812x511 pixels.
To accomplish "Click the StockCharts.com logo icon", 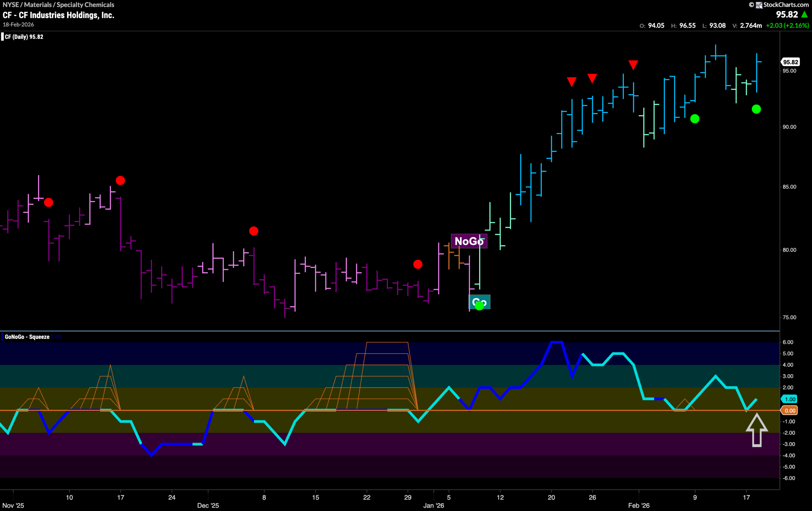I will [759, 5].
